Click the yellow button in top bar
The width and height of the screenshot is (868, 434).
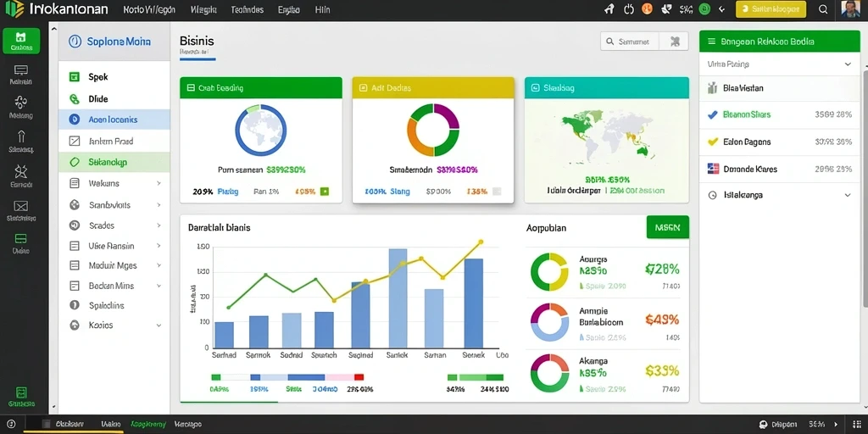771,8
